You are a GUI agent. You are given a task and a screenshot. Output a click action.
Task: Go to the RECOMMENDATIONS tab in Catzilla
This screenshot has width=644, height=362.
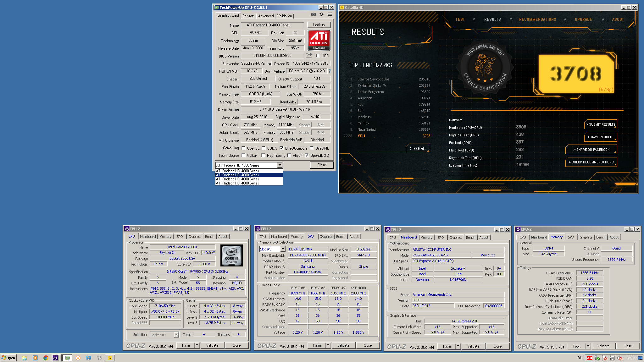pyautogui.click(x=537, y=19)
